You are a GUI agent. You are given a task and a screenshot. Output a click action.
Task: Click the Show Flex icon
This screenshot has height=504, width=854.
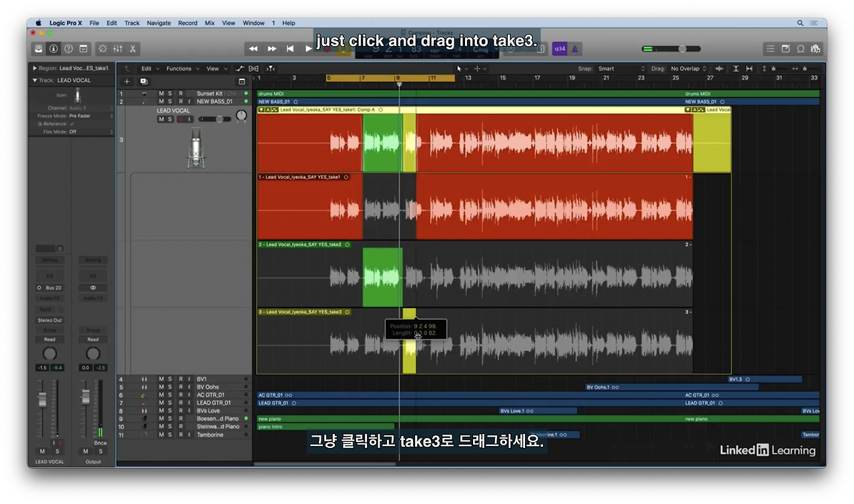(254, 69)
